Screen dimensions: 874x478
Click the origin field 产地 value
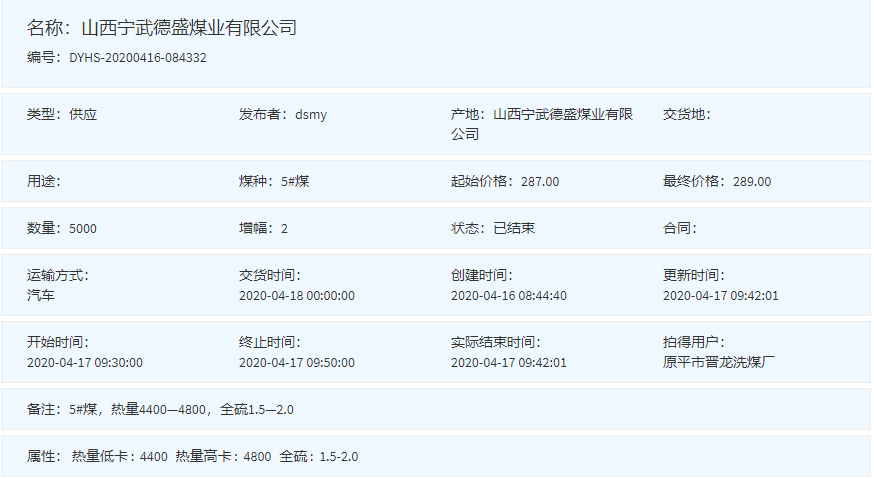542,124
